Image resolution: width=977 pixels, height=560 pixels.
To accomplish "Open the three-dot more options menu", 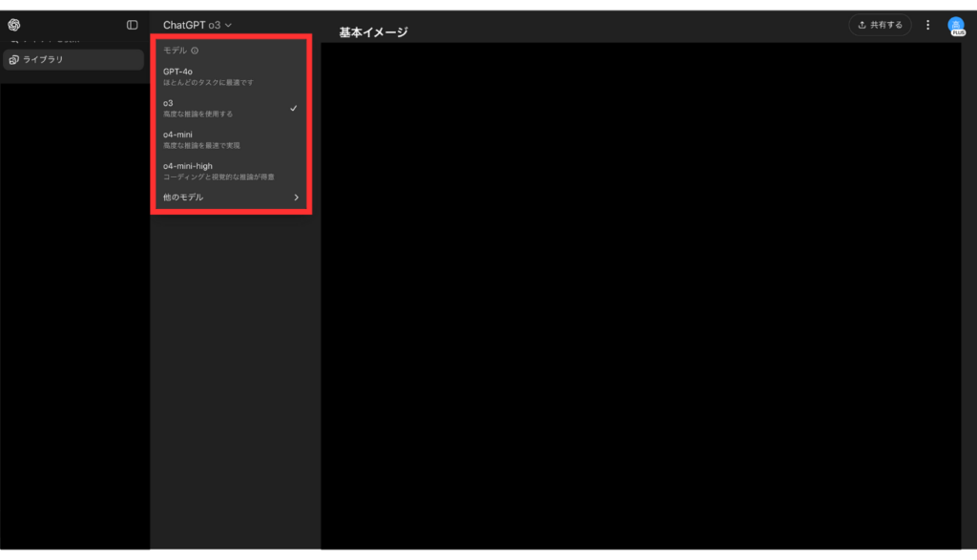I will tap(927, 25).
